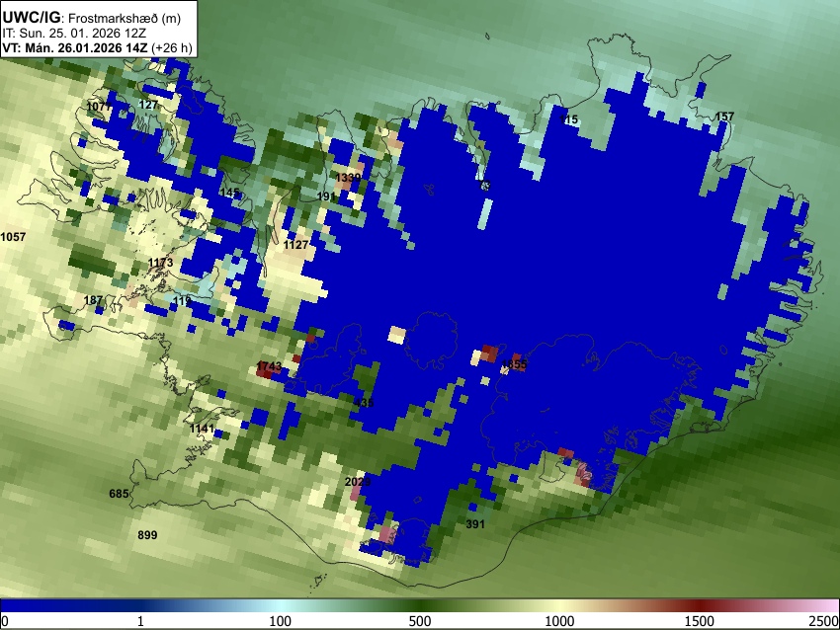
Task: Select the map value label 1855
Action: point(514,364)
